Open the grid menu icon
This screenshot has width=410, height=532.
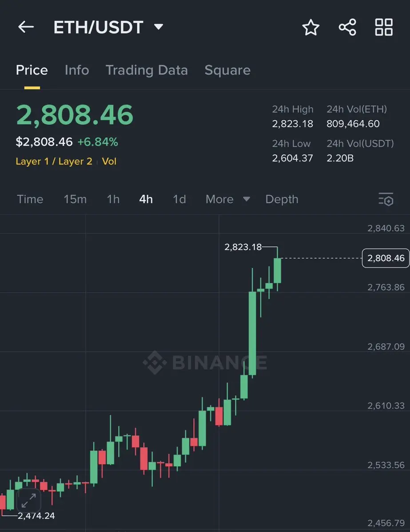pyautogui.click(x=384, y=27)
